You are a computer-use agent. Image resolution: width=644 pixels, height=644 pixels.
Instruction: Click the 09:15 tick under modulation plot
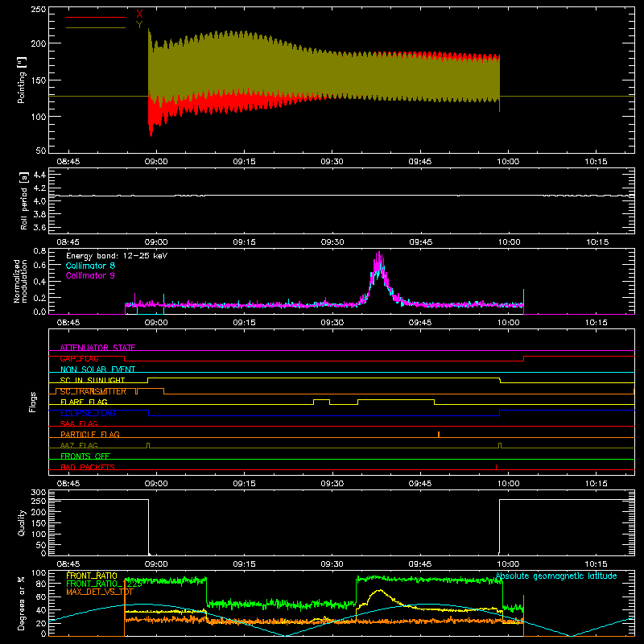(x=244, y=323)
